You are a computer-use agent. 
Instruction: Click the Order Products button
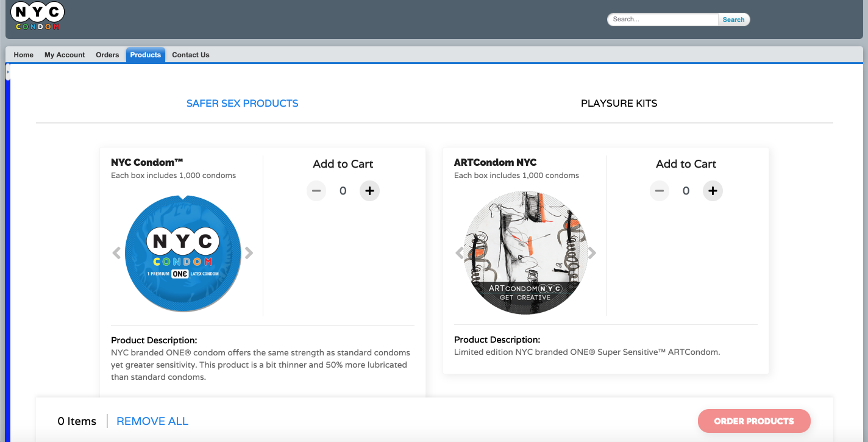(x=754, y=421)
